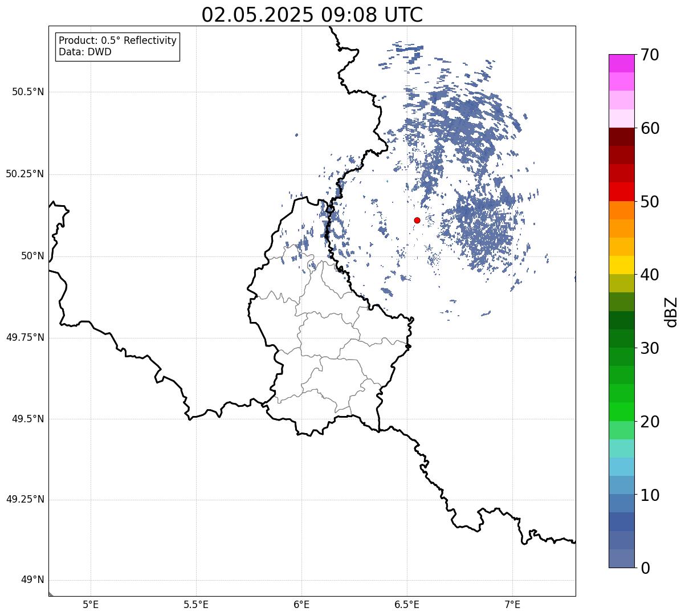Click the dBZ colorbar axis label
Image resolution: width=685 pixels, height=616 pixels.
click(x=671, y=312)
